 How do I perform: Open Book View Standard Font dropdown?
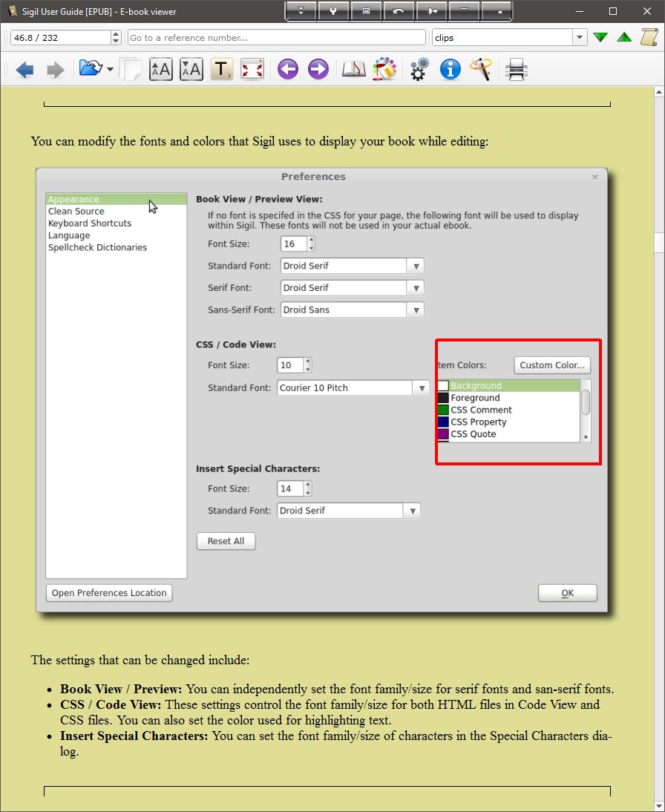click(416, 266)
